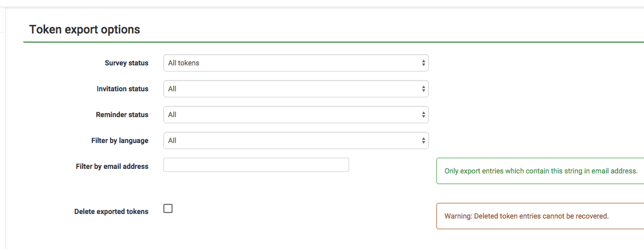This screenshot has width=644, height=249.
Task: Click the green email filter hint box
Action: pyautogui.click(x=540, y=171)
